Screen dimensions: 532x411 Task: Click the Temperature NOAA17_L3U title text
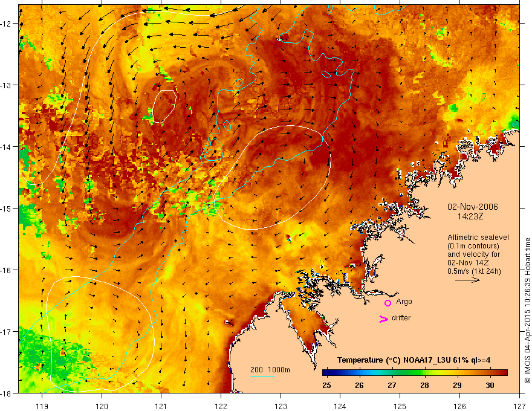coord(414,360)
